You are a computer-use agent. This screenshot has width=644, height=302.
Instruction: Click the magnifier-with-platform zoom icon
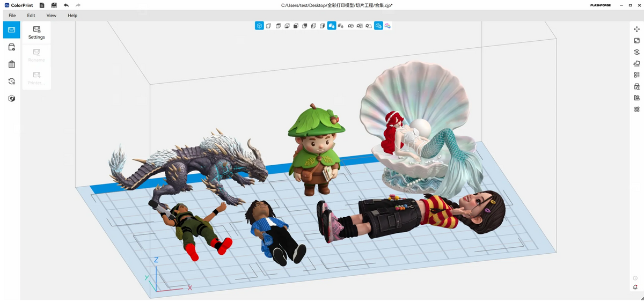coord(369,25)
